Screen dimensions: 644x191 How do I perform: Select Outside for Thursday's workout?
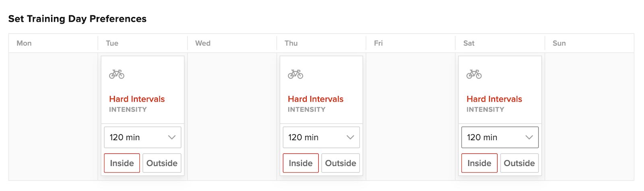click(341, 163)
